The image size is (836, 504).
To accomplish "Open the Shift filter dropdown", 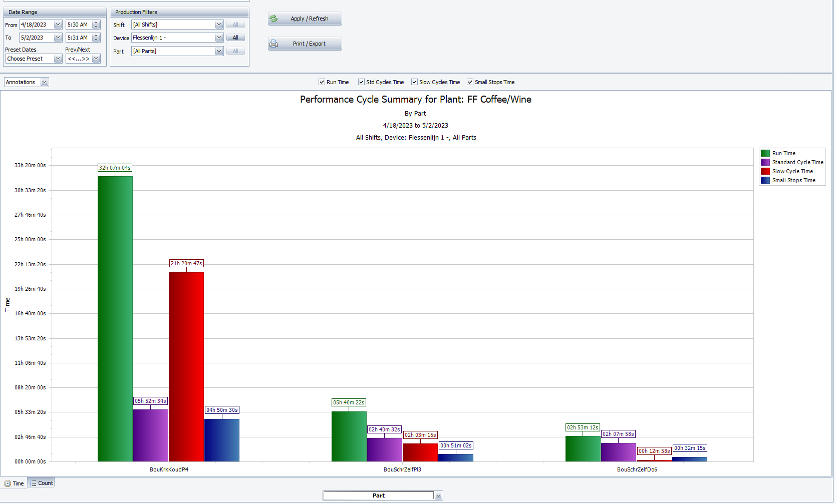I will (219, 24).
